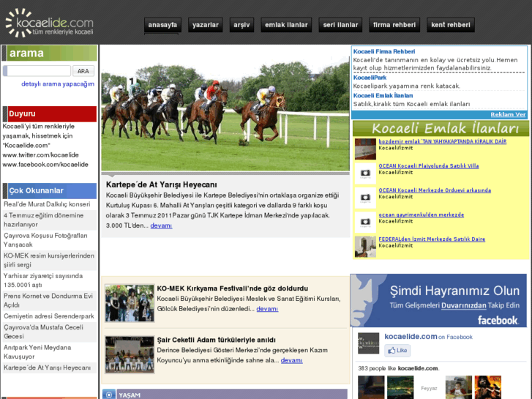Viewport: 532px width, 399px height.
Task: Click the first Facebook fan photo
Action: 371,387
